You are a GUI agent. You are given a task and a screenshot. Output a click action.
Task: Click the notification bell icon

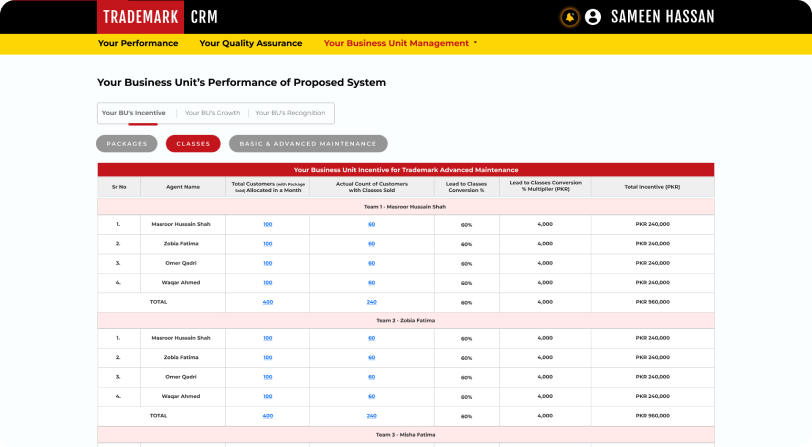pyautogui.click(x=570, y=17)
